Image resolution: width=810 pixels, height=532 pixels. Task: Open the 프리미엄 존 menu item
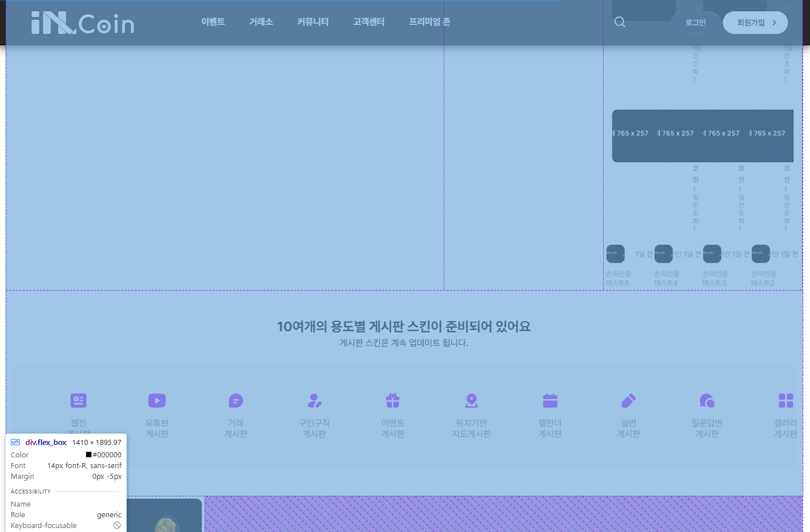[x=430, y=21]
